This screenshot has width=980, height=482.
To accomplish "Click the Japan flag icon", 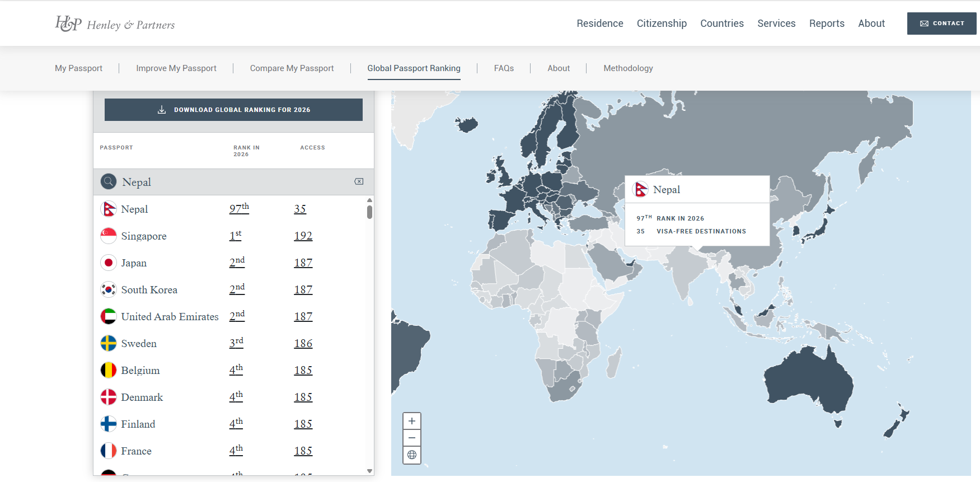I will click(x=109, y=263).
